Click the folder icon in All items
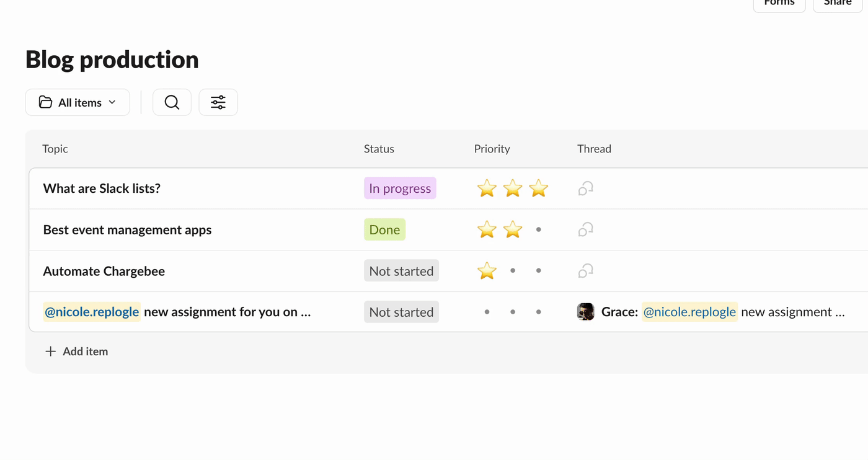Viewport: 868px width, 460px height. (x=45, y=102)
